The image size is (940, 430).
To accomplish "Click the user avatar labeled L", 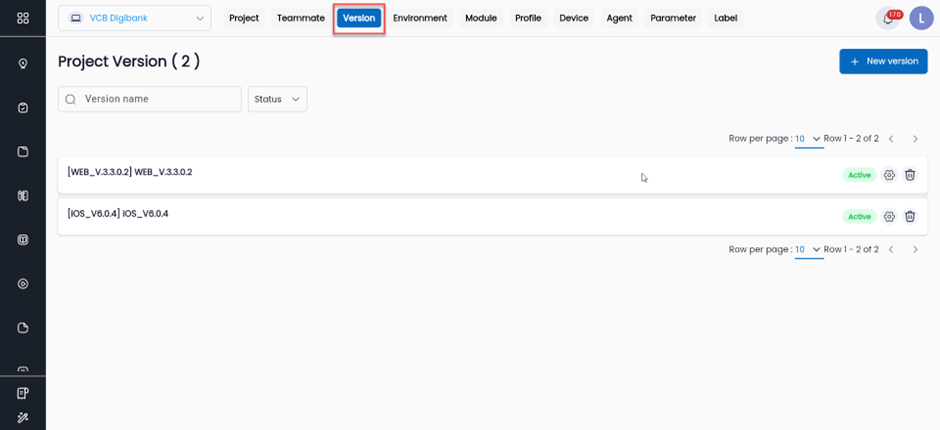I will click(920, 18).
